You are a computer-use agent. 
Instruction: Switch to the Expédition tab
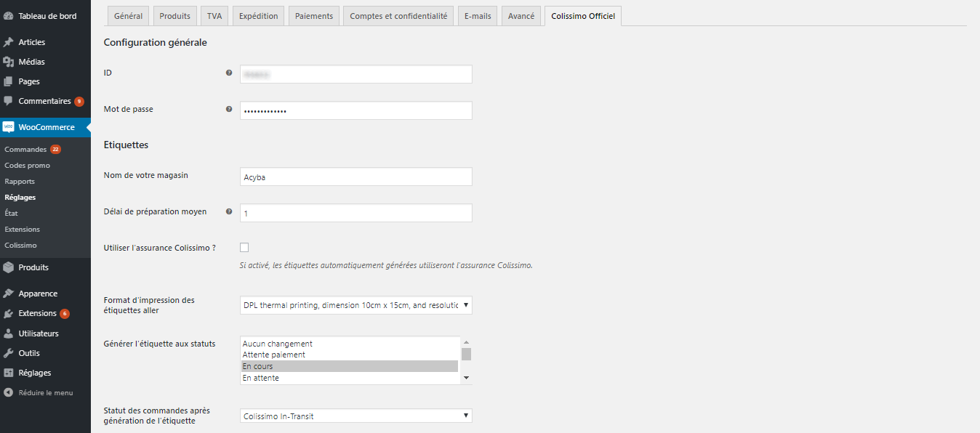pos(259,16)
